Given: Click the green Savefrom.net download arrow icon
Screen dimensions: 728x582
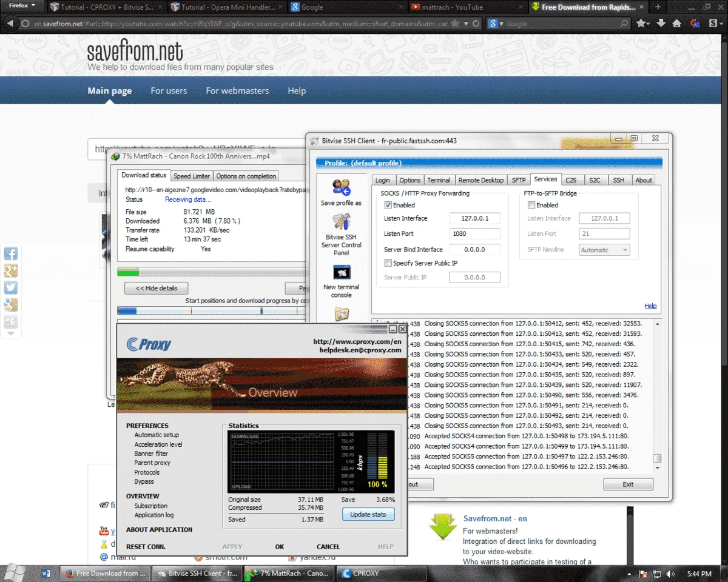Looking at the screenshot, I should click(x=443, y=527).
